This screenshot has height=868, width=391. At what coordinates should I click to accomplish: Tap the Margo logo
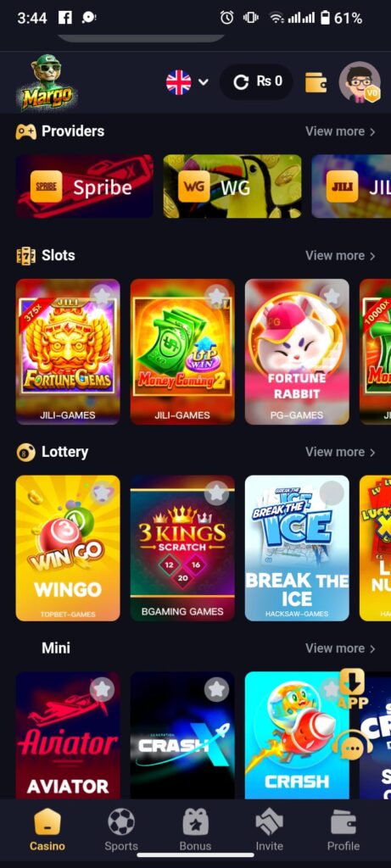pyautogui.click(x=47, y=82)
